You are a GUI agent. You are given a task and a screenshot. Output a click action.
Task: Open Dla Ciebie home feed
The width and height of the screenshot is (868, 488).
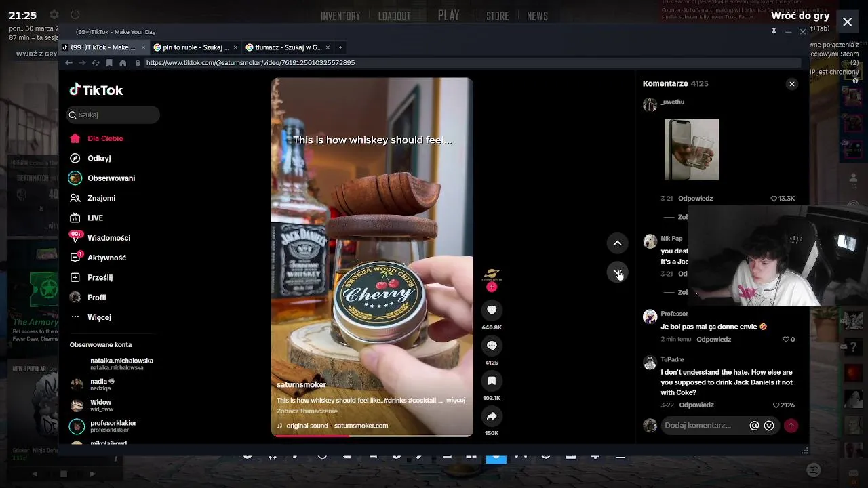pos(96,138)
